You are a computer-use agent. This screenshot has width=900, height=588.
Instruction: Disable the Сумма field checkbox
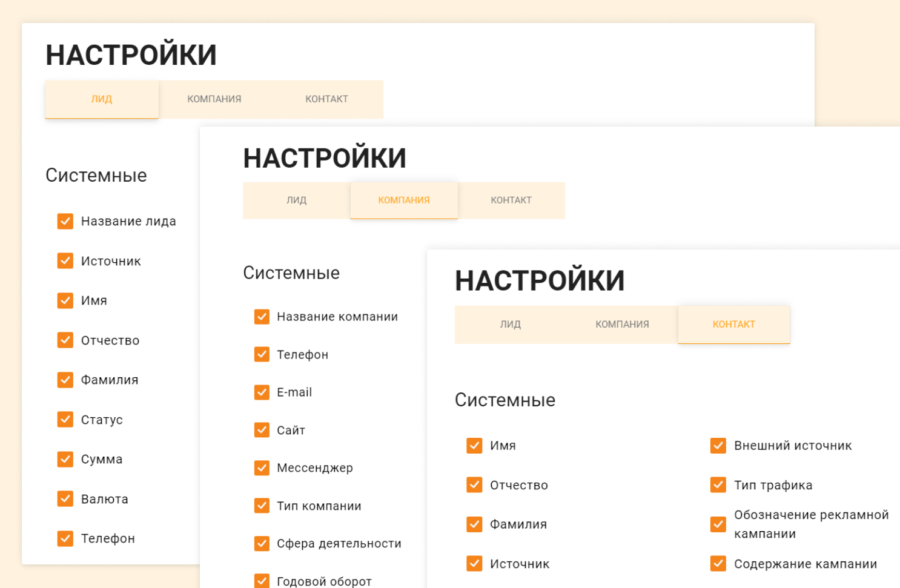pyautogui.click(x=65, y=460)
